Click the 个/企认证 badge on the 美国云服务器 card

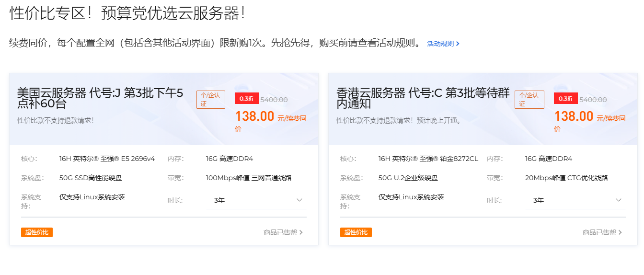[x=210, y=99]
